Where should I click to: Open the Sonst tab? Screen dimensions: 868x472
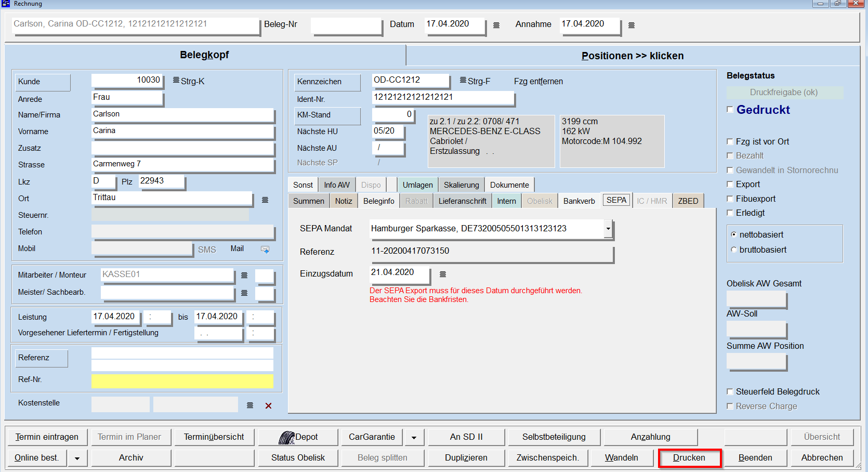click(303, 185)
